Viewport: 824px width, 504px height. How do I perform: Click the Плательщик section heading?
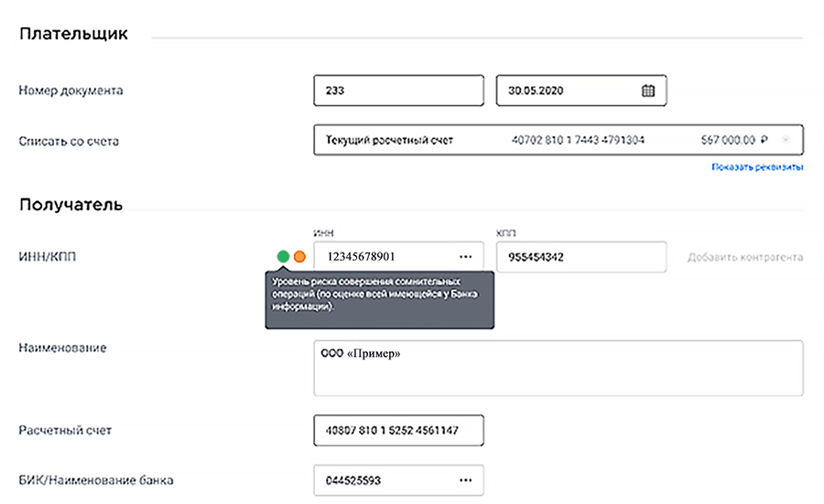pyautogui.click(x=73, y=34)
